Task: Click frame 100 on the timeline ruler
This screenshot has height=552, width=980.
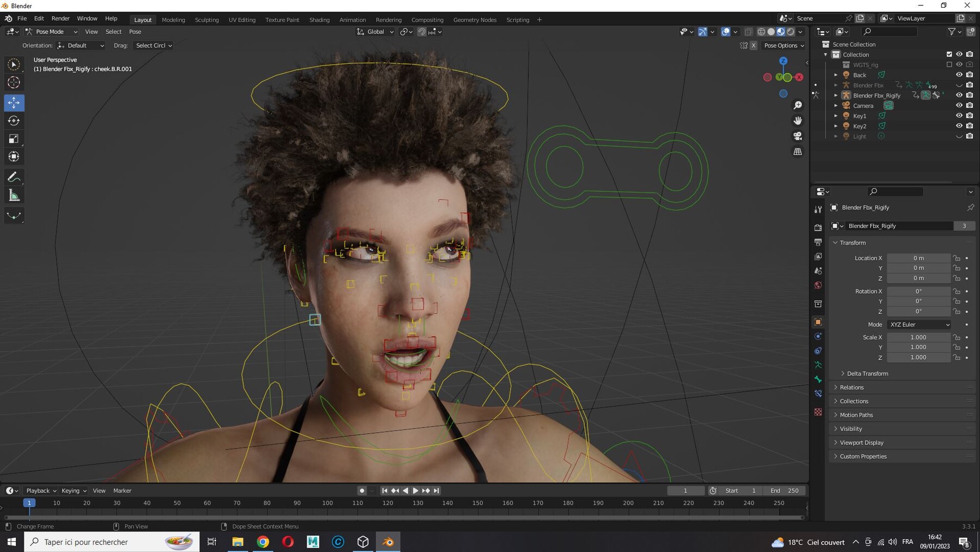Action: 327,503
